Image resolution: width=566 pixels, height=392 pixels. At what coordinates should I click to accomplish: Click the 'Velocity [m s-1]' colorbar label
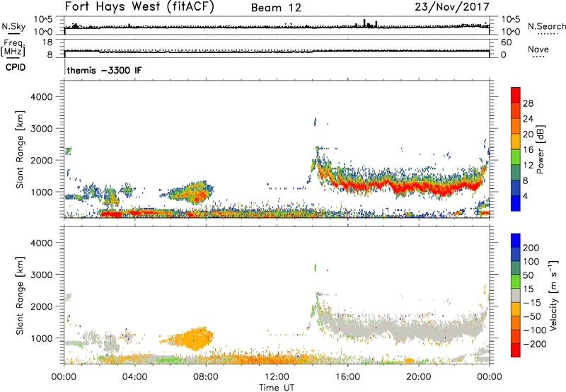point(553,295)
